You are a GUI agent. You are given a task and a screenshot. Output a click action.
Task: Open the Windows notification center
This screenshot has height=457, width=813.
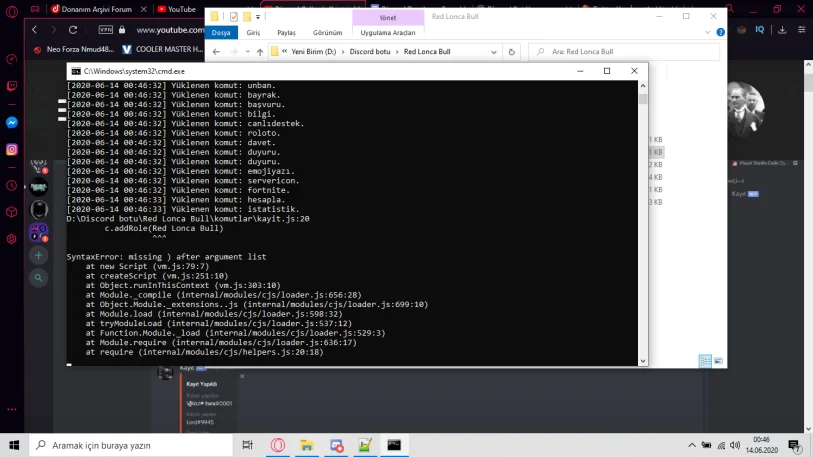click(x=794, y=445)
